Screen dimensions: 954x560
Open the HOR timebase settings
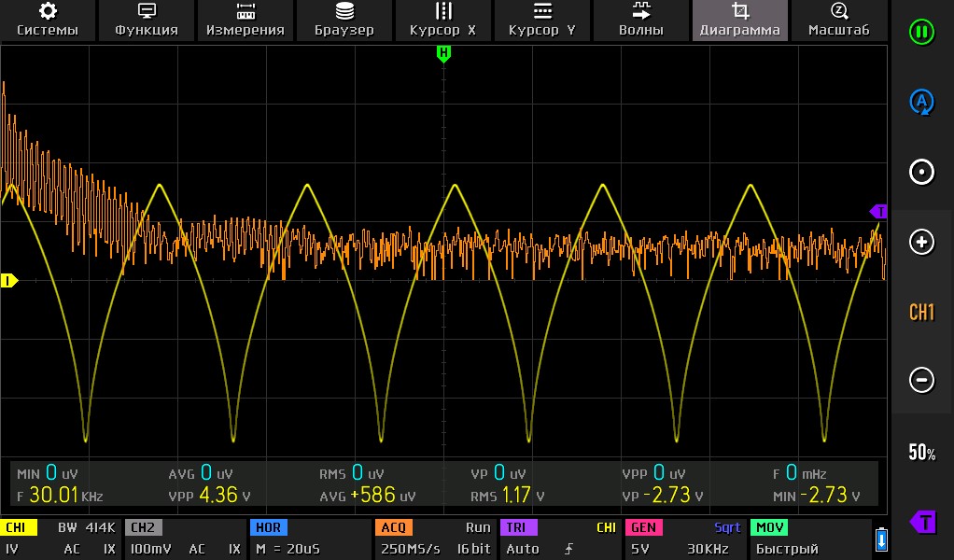click(x=309, y=539)
